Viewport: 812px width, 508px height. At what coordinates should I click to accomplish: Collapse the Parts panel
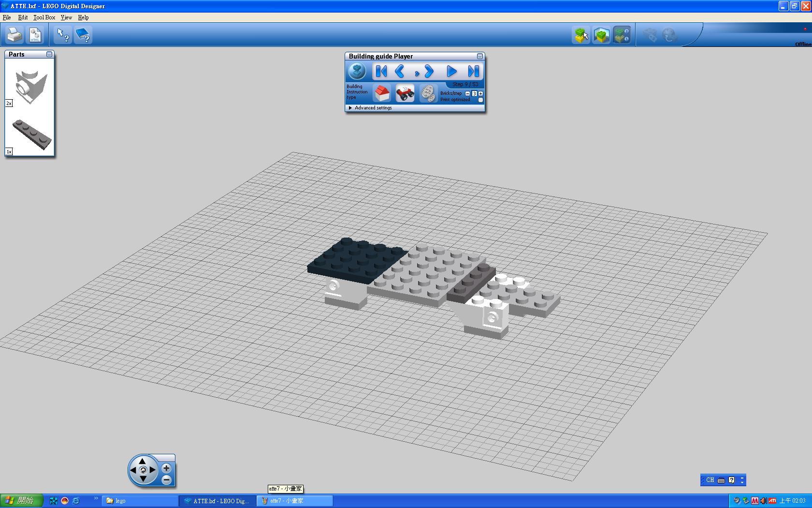(49, 54)
